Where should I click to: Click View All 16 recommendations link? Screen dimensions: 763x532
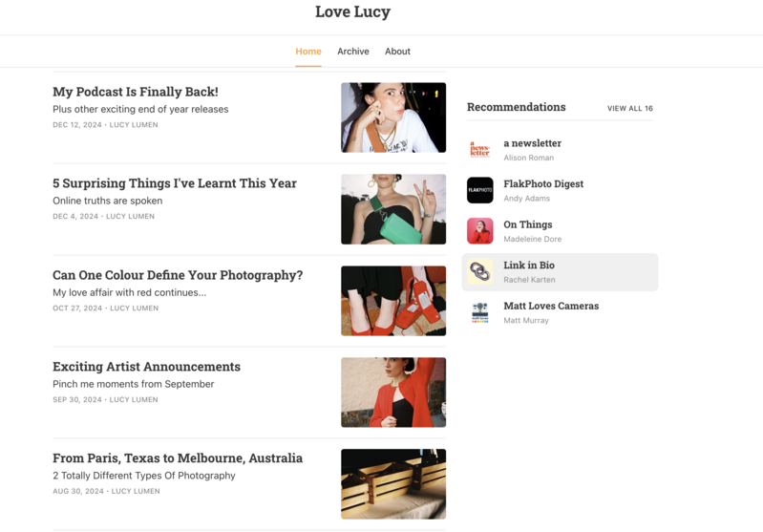[629, 109]
